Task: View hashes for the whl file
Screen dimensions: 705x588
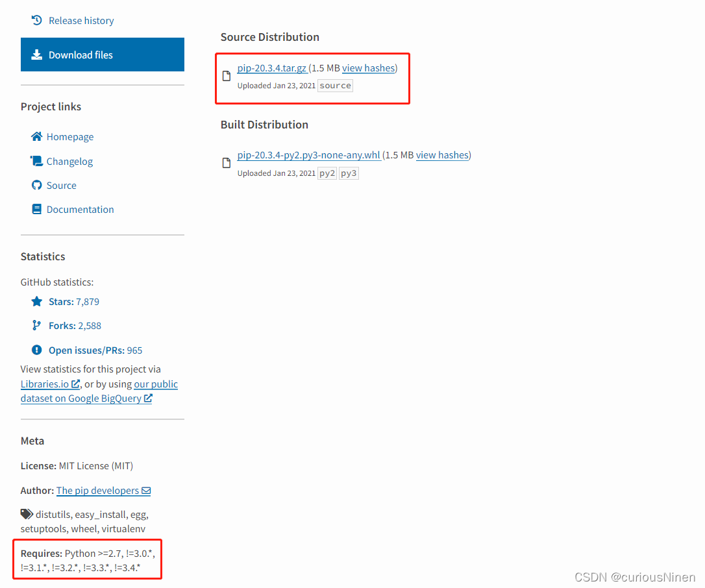Action: coord(443,155)
